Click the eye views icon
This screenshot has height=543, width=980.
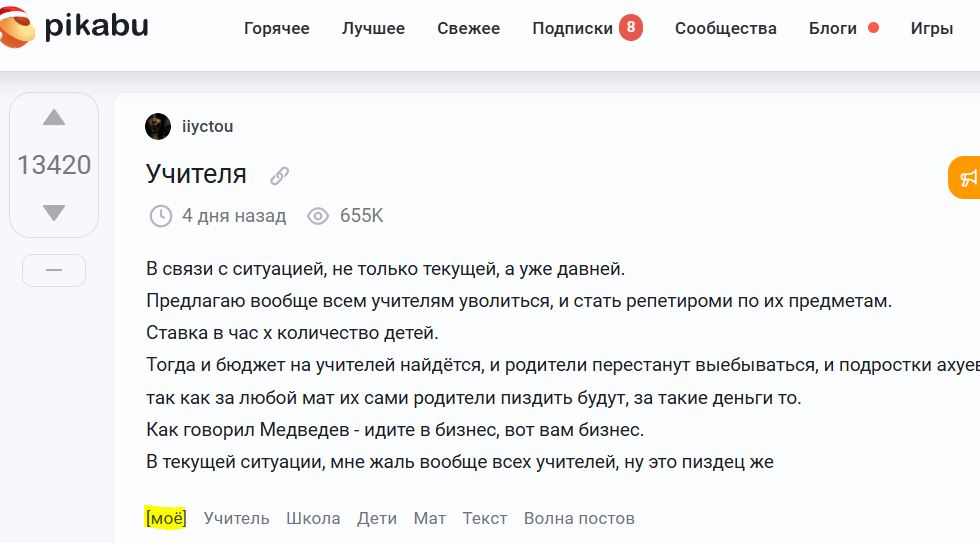[x=318, y=216]
